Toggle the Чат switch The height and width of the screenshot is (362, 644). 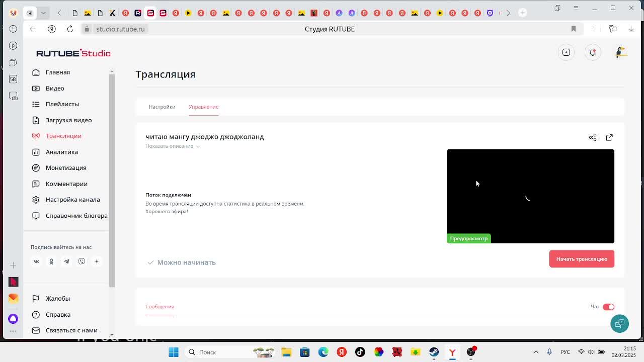(x=608, y=307)
